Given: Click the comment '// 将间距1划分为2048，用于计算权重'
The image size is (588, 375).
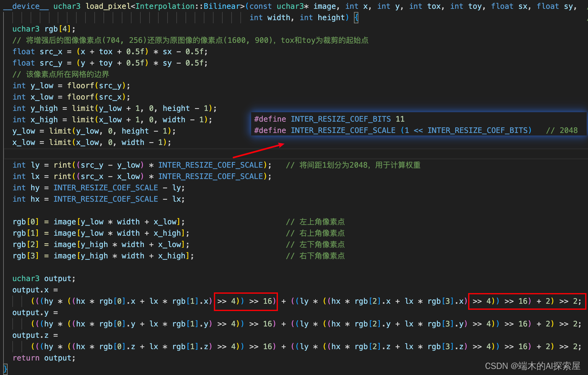Looking at the screenshot, I should [353, 165].
